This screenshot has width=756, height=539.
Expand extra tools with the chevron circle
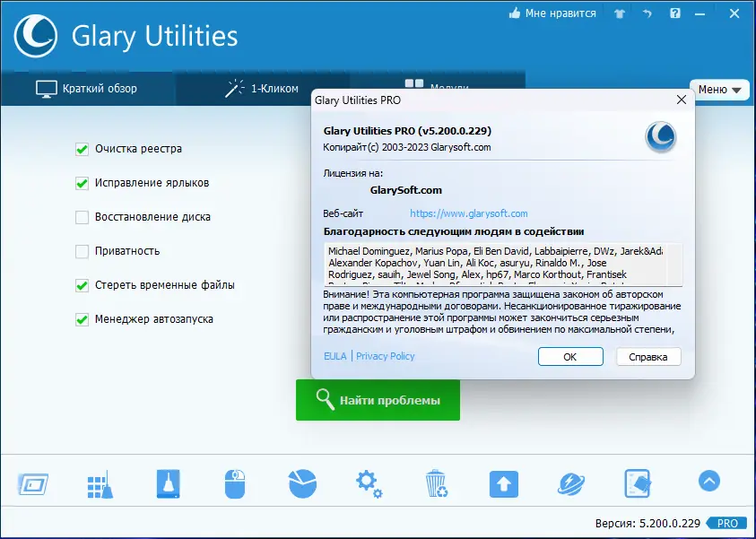coord(708,482)
